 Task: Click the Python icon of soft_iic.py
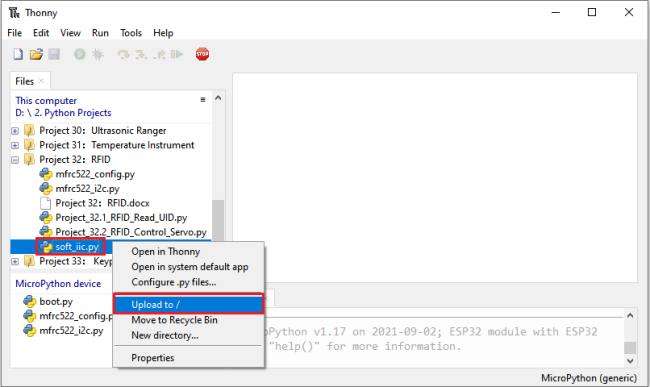point(46,247)
